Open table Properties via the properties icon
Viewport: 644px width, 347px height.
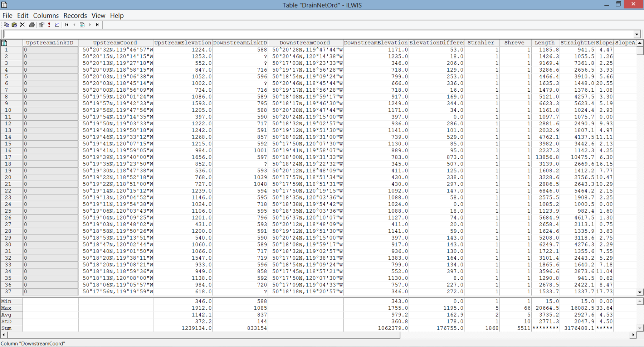point(42,25)
